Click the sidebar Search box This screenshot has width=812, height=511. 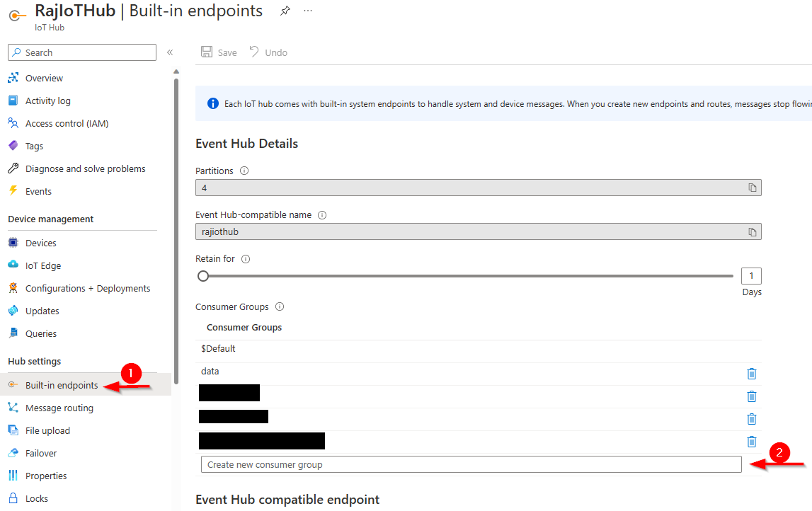click(x=82, y=52)
